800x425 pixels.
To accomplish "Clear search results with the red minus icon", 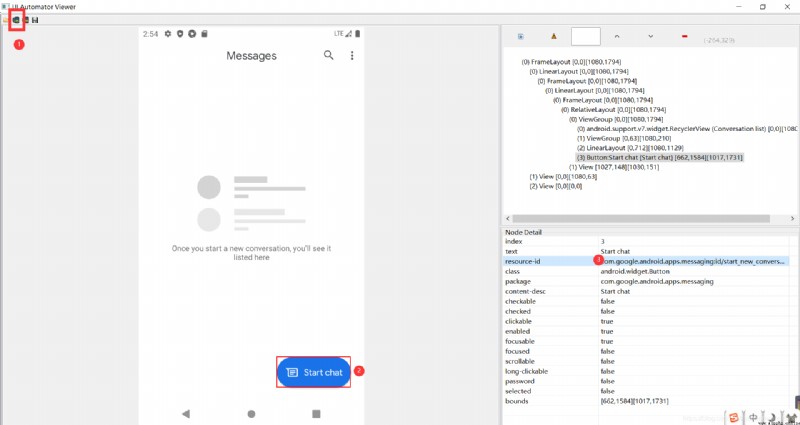I will point(685,36).
